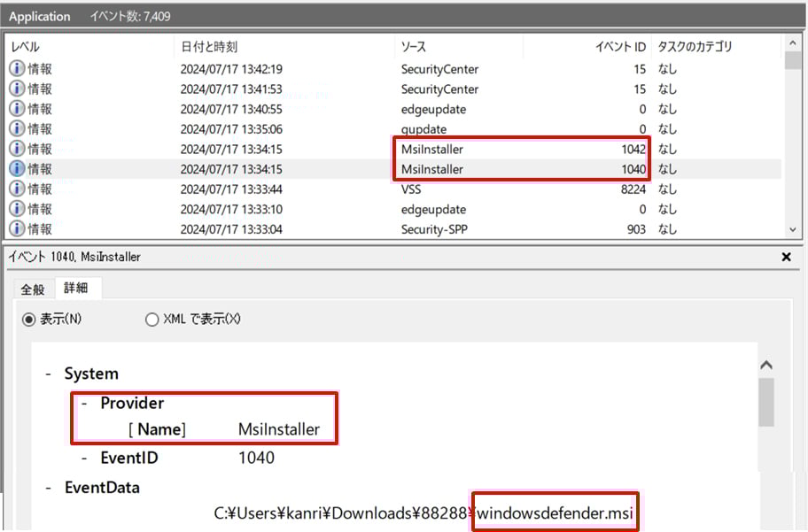The width and height of the screenshot is (808, 532).
Task: Click date 2024/07/17 13:33:44
Action: 231,189
